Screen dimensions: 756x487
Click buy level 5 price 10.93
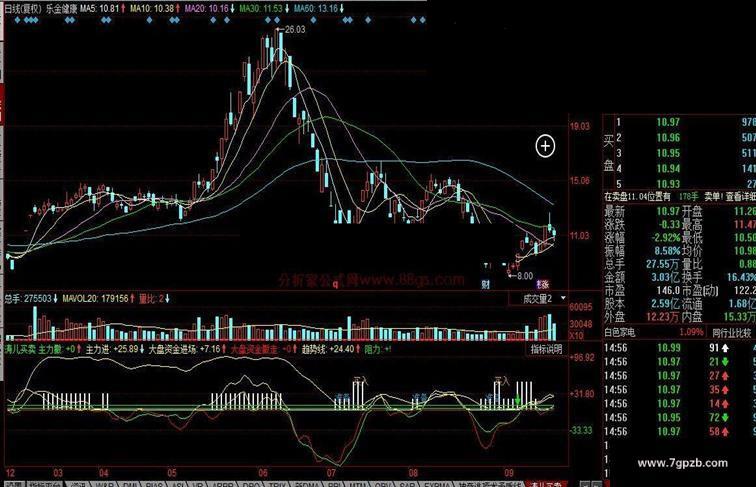click(668, 184)
